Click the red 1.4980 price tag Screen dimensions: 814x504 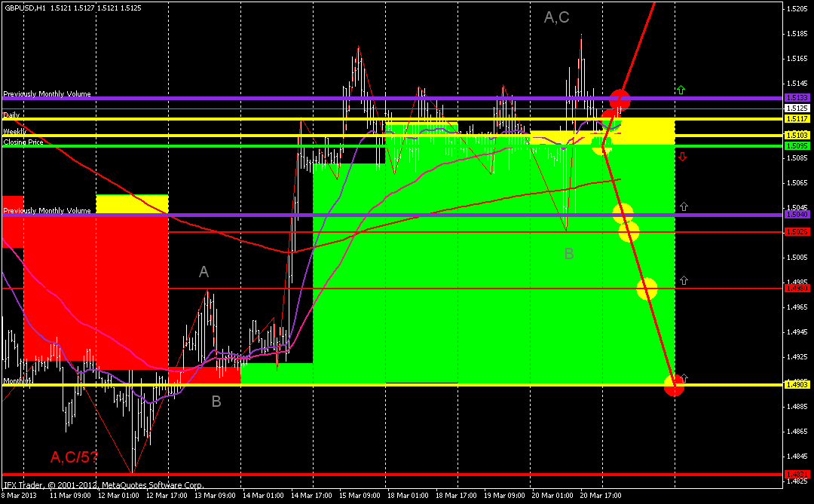pyautogui.click(x=797, y=288)
